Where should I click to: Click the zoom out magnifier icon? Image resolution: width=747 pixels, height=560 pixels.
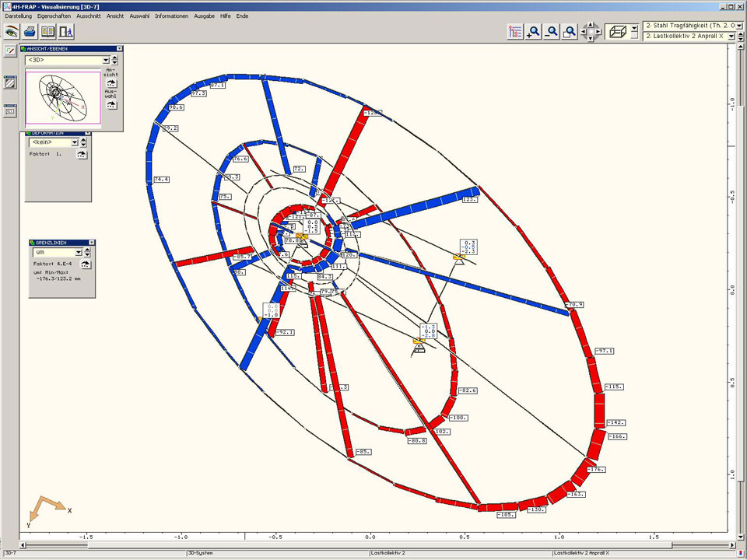(x=552, y=32)
